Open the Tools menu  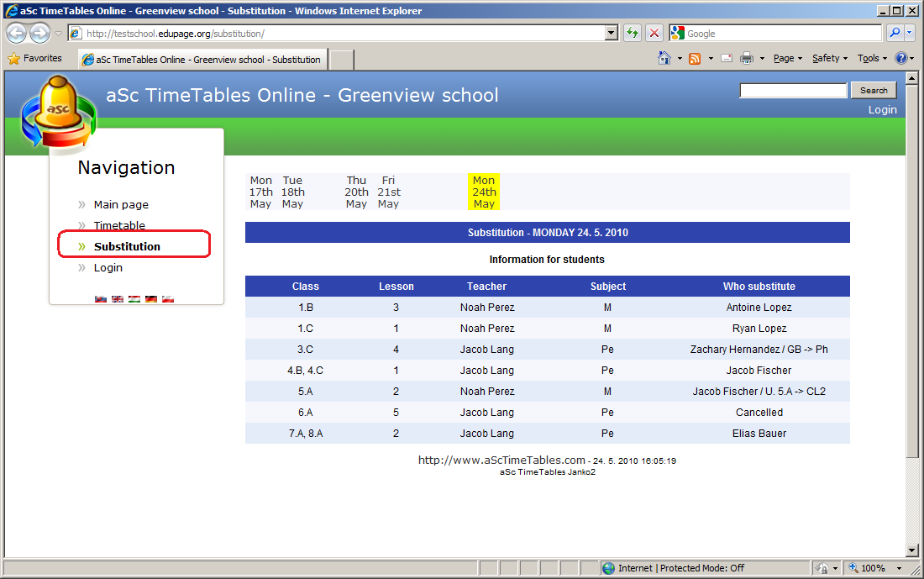872,58
